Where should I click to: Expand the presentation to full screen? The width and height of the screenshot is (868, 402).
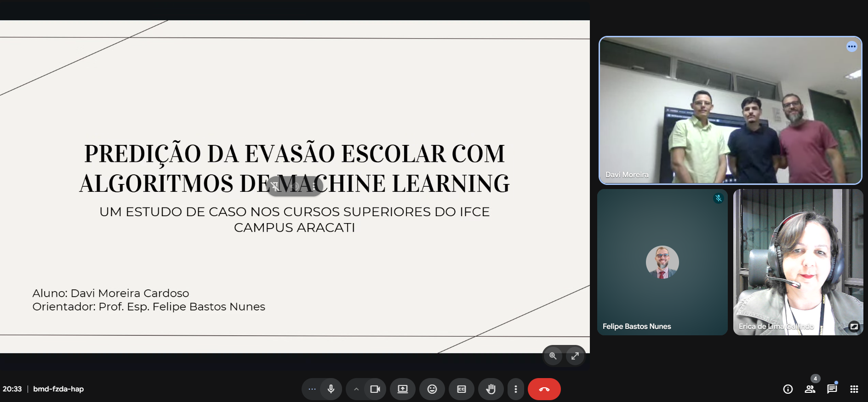pyautogui.click(x=575, y=356)
